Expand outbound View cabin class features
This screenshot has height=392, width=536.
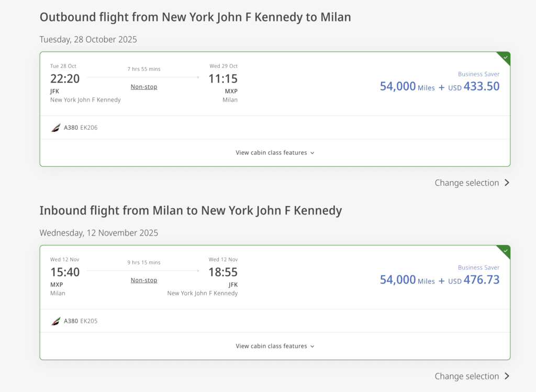275,153
